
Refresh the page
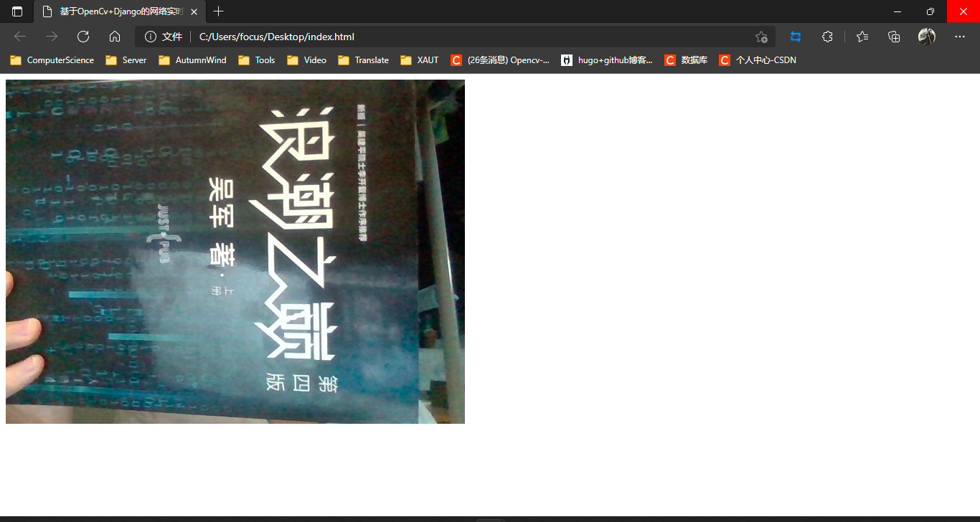click(83, 37)
